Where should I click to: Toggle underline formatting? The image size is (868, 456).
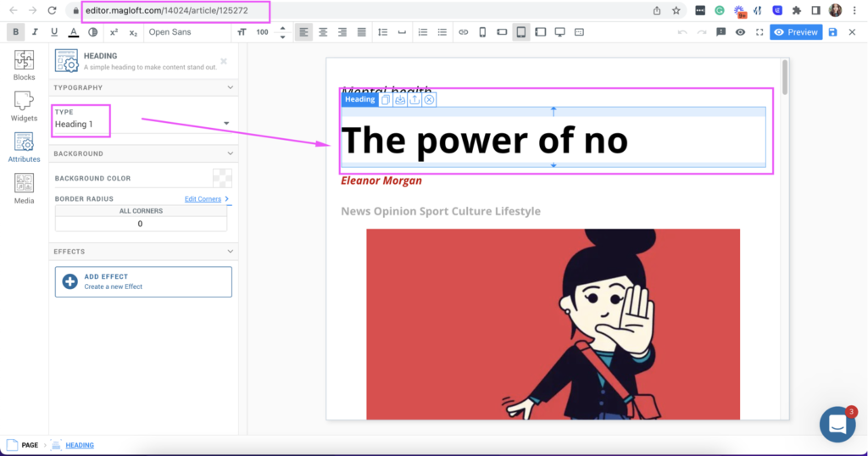54,32
